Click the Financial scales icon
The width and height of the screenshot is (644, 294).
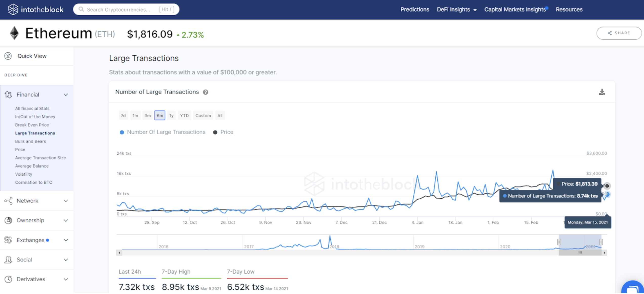(8, 95)
